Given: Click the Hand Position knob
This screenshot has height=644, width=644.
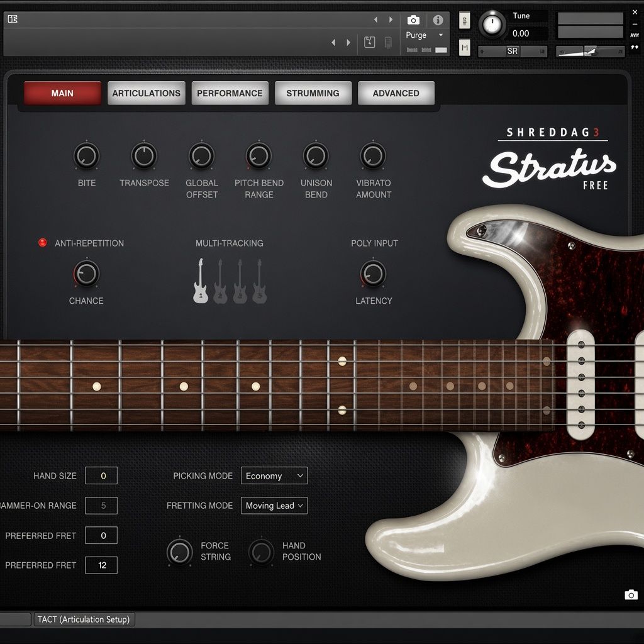Looking at the screenshot, I should coord(261,552).
